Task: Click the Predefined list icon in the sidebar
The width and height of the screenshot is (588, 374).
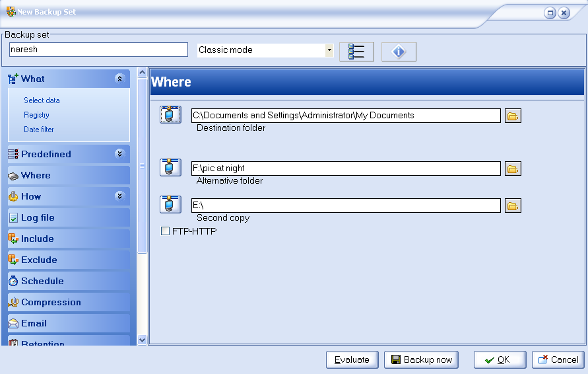Action: (x=13, y=154)
